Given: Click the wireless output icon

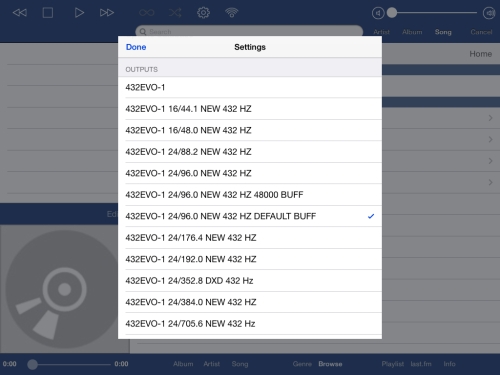Looking at the screenshot, I should (232, 13).
